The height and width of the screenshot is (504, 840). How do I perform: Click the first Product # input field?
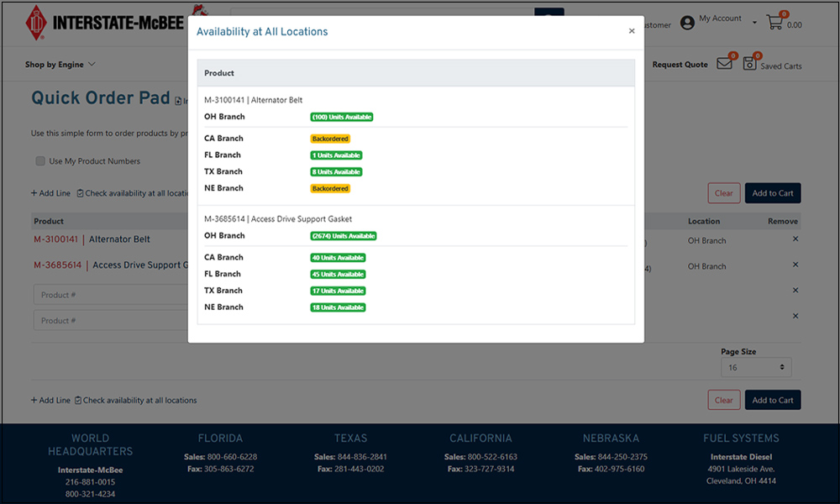[111, 295]
